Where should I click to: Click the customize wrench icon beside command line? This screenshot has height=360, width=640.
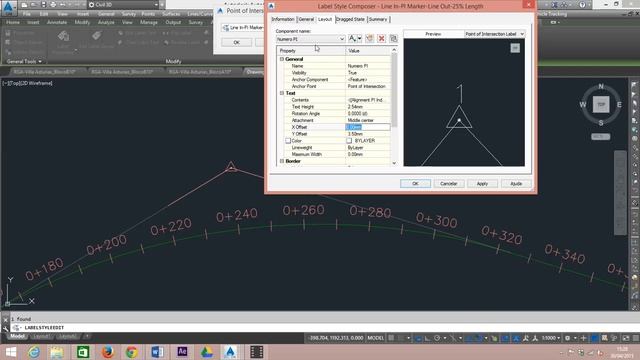point(5,328)
